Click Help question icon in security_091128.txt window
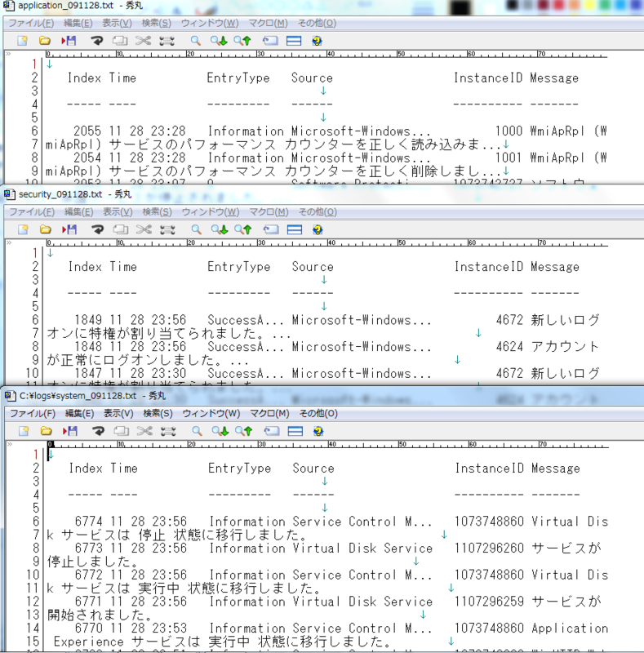This screenshot has width=644, height=653. 318,229
